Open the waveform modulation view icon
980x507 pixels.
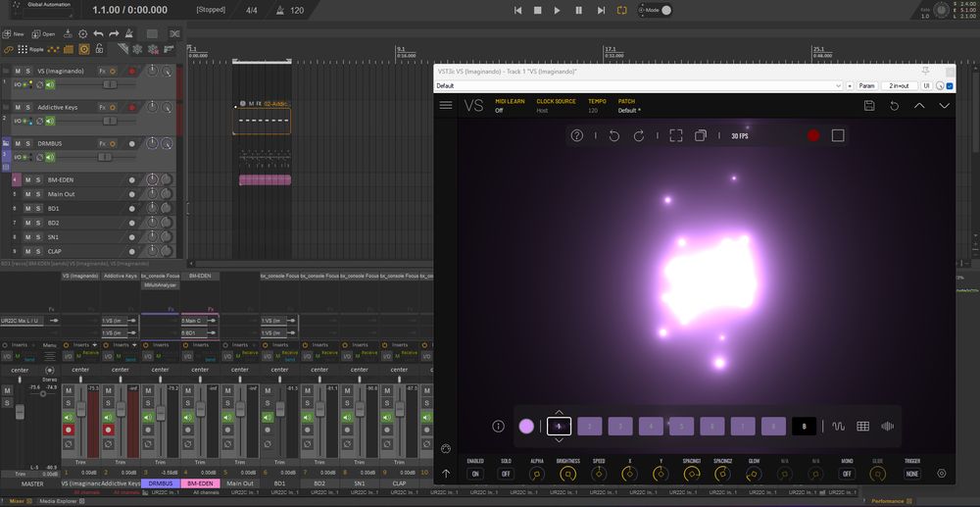coord(839,427)
